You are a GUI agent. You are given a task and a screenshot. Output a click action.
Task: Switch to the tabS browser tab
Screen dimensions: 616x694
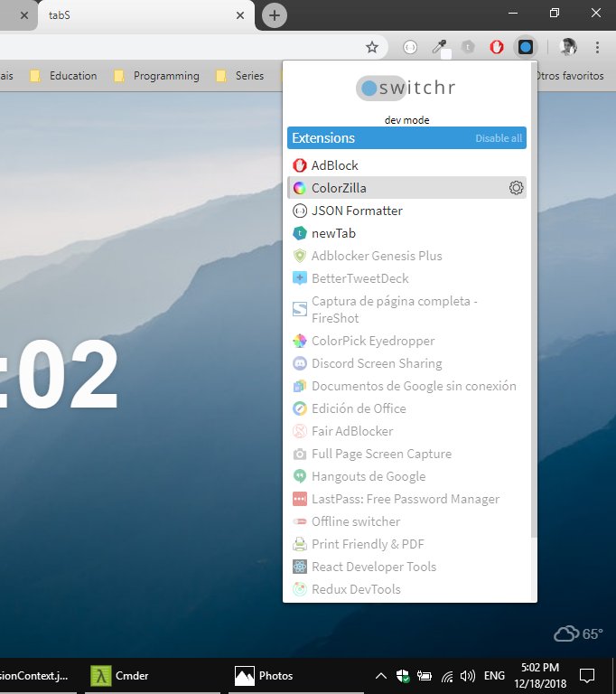[x=146, y=15]
